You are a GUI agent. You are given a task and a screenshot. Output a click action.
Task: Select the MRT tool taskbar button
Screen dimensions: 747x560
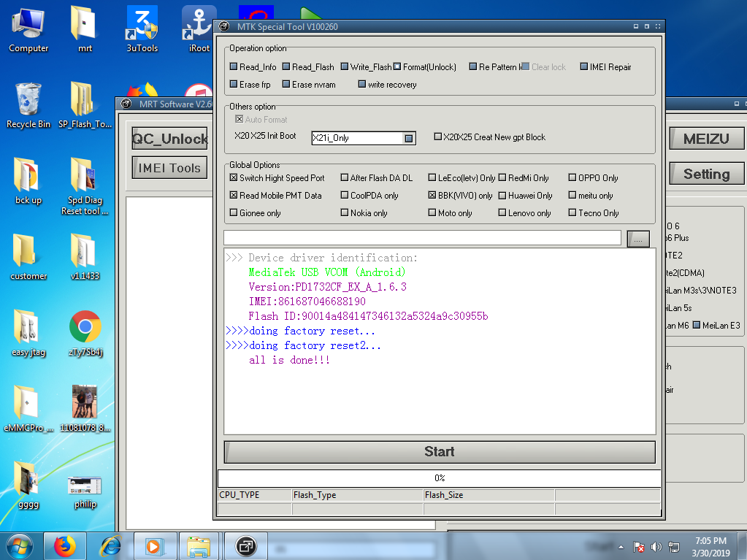point(246,546)
